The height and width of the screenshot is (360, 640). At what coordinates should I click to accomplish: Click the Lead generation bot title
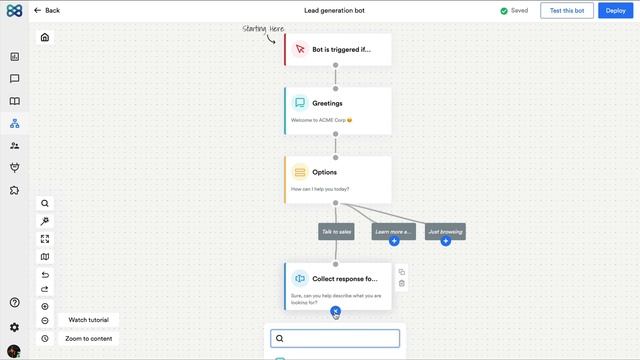(334, 11)
